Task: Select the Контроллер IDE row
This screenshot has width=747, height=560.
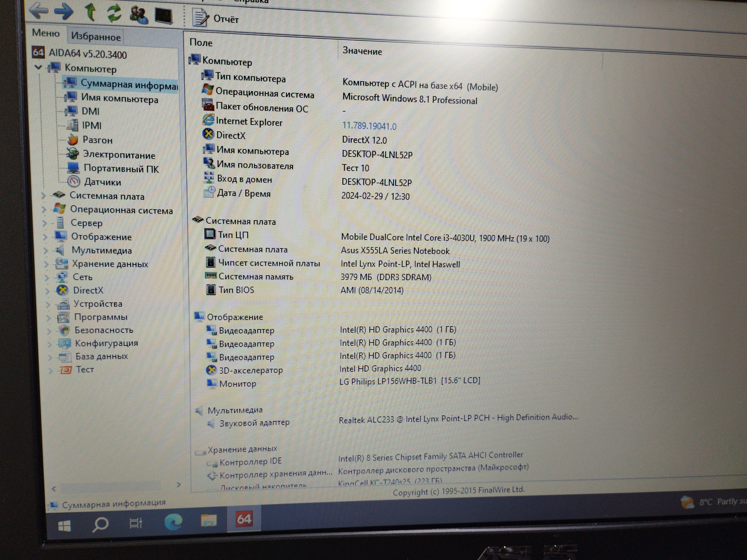Action: point(365,458)
